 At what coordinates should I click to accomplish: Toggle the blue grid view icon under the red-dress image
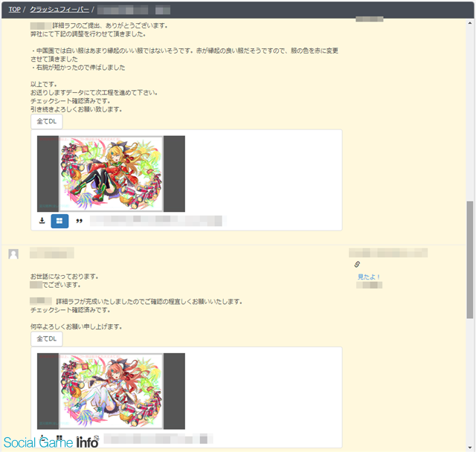click(x=59, y=221)
